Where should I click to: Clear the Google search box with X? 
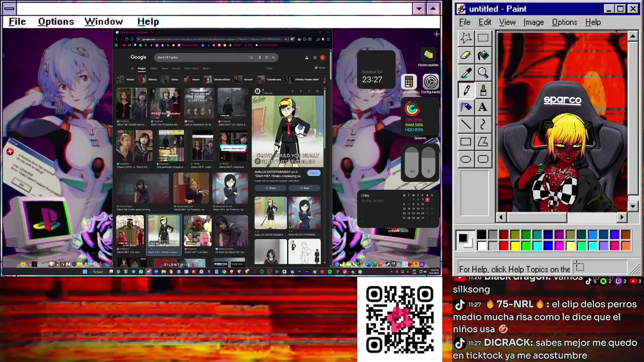[x=251, y=57]
